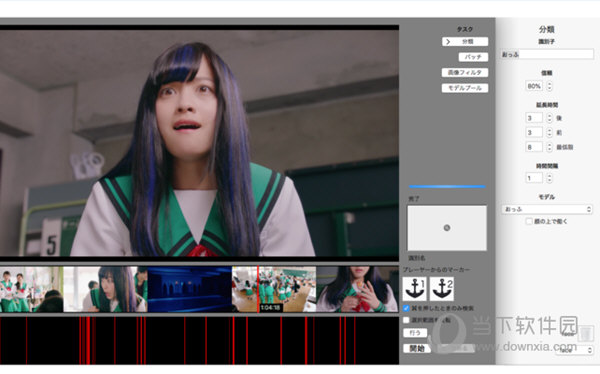Click the 分類 panel title

pos(546,29)
